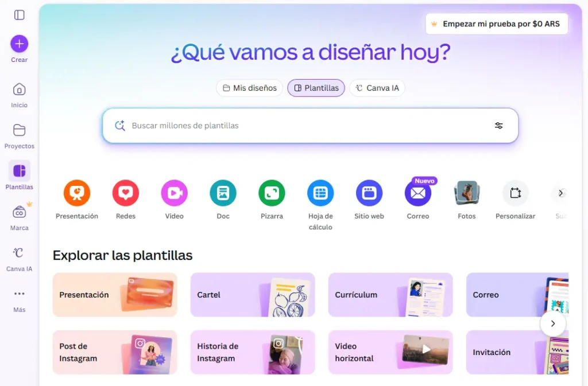Click the Hoja de cálculo icon
Screen dimensions: 588x386
click(x=320, y=193)
